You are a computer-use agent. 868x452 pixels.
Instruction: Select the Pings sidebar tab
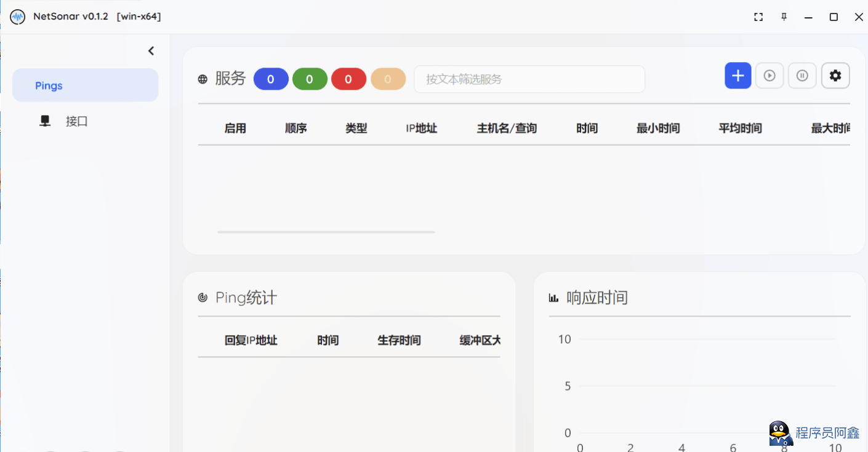(85, 85)
